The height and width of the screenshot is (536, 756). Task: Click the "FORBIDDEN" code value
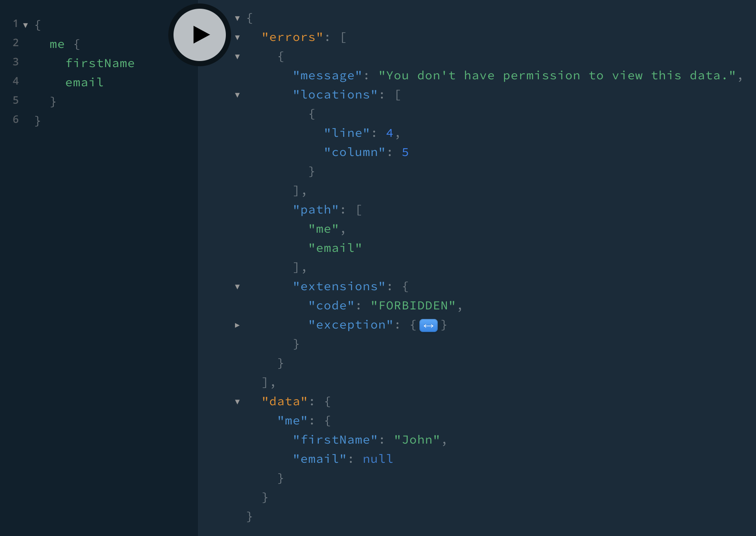click(413, 306)
